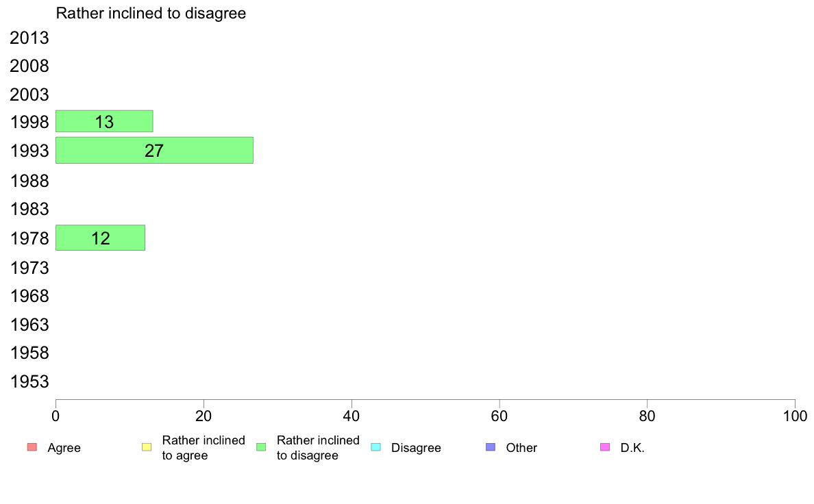
Task: Click the Disagree legend label
Action: (416, 448)
